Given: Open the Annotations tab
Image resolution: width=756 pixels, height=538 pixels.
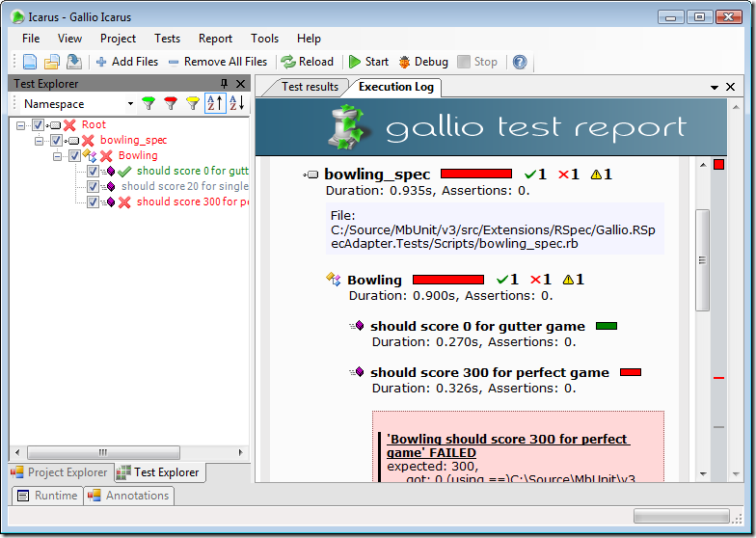Looking at the screenshot, I should click(129, 496).
